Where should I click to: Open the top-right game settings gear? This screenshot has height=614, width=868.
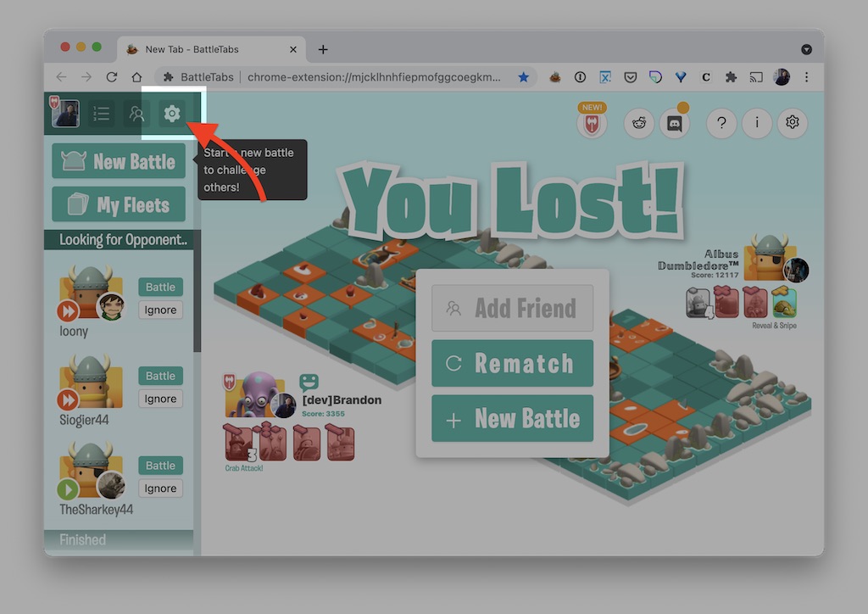[793, 123]
